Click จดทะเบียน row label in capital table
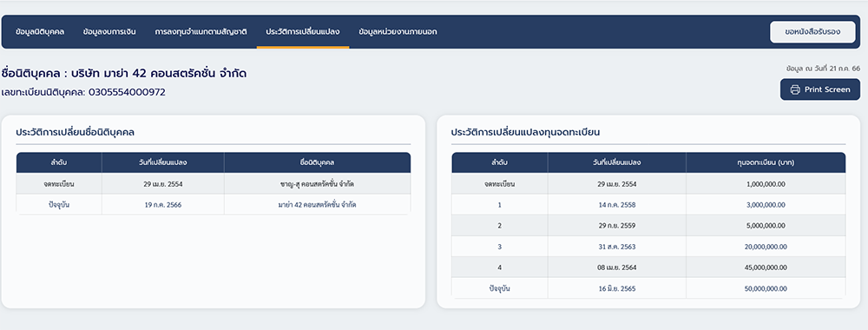This screenshot has height=330, width=868. pyautogui.click(x=499, y=184)
